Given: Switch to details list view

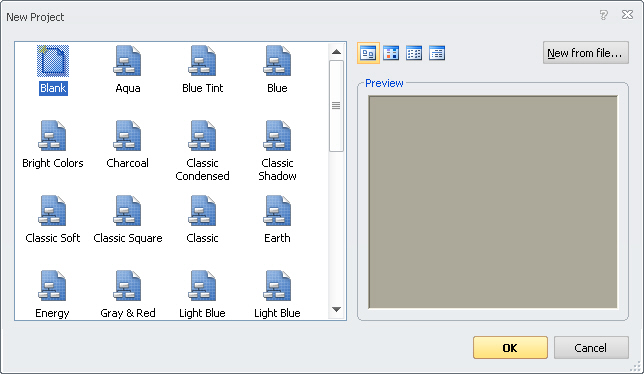Looking at the screenshot, I should 437,53.
